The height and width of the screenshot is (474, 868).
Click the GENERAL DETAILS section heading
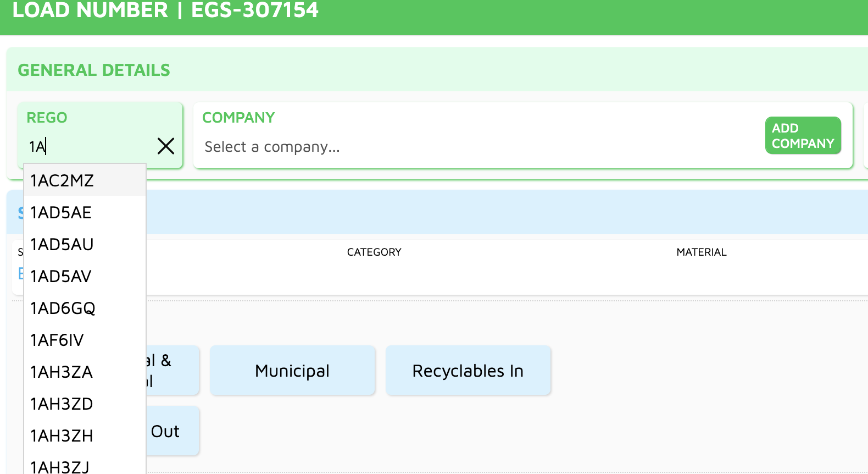pos(94,70)
